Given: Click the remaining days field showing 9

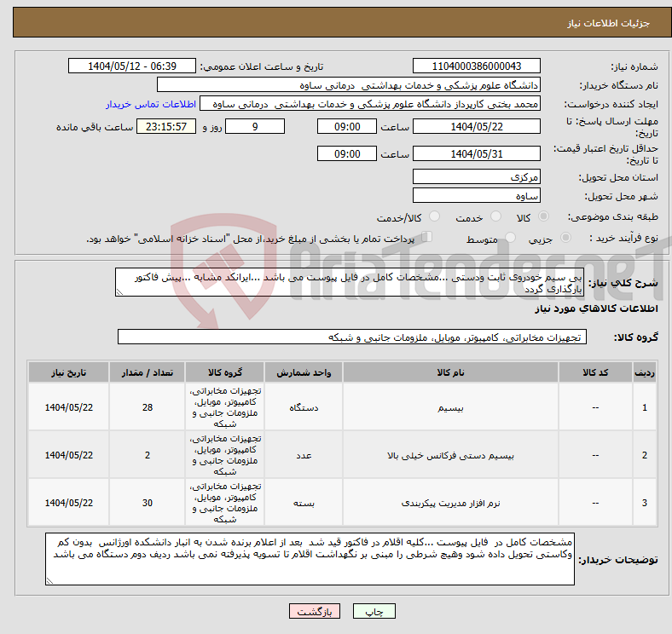Looking at the screenshot, I should (x=255, y=126).
